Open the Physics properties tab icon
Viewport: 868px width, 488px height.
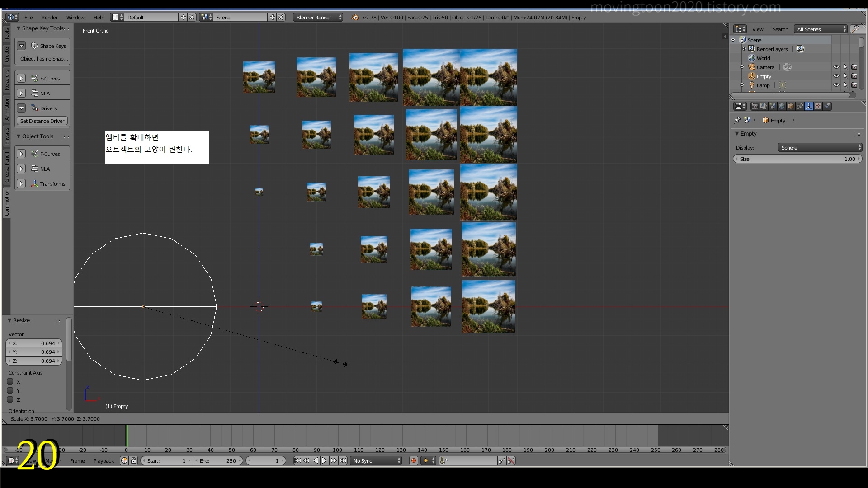[x=827, y=106]
